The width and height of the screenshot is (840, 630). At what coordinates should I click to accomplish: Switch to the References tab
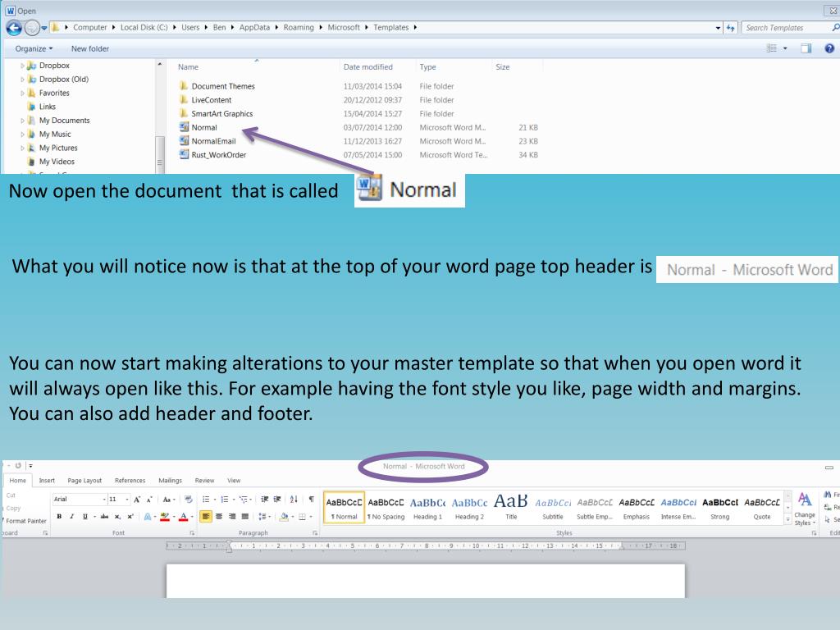[x=130, y=481]
